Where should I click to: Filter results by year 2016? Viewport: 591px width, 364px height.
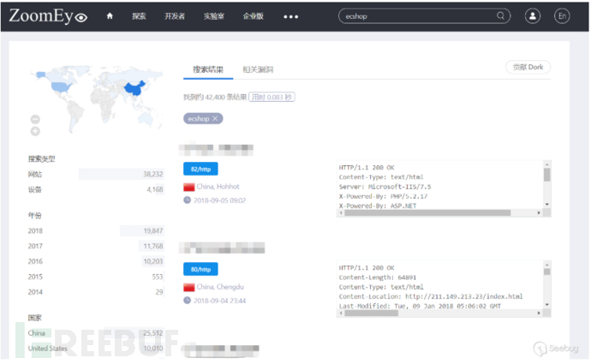96,261
